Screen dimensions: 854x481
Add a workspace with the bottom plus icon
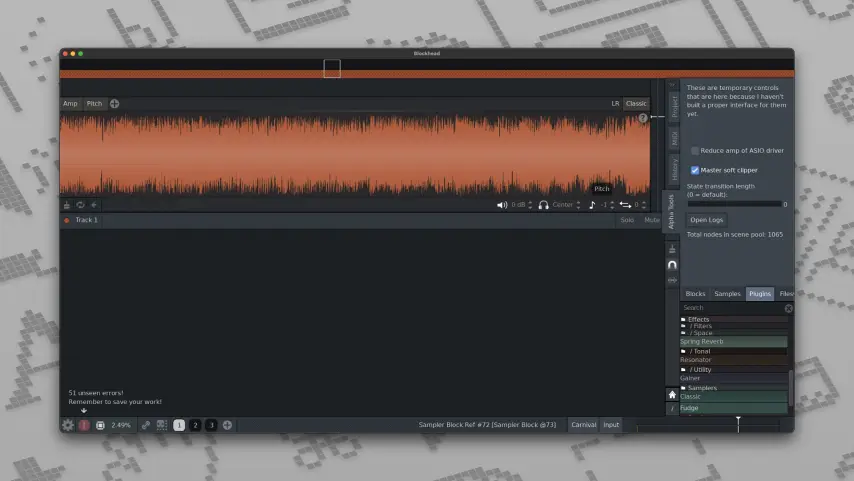227,425
